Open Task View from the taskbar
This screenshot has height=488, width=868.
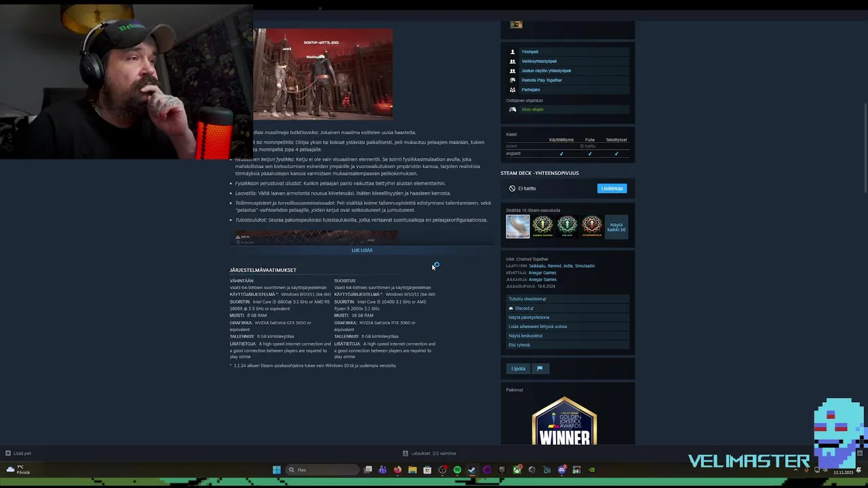point(368,470)
